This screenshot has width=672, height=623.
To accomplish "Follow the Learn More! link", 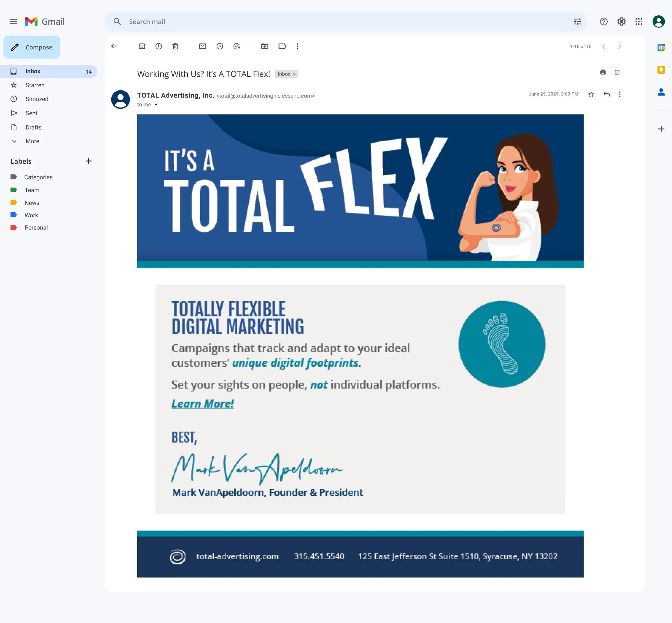I will tap(202, 403).
